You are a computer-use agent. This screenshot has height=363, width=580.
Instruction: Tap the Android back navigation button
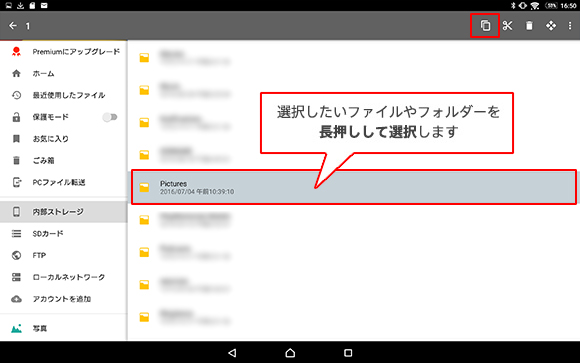pos(232,353)
